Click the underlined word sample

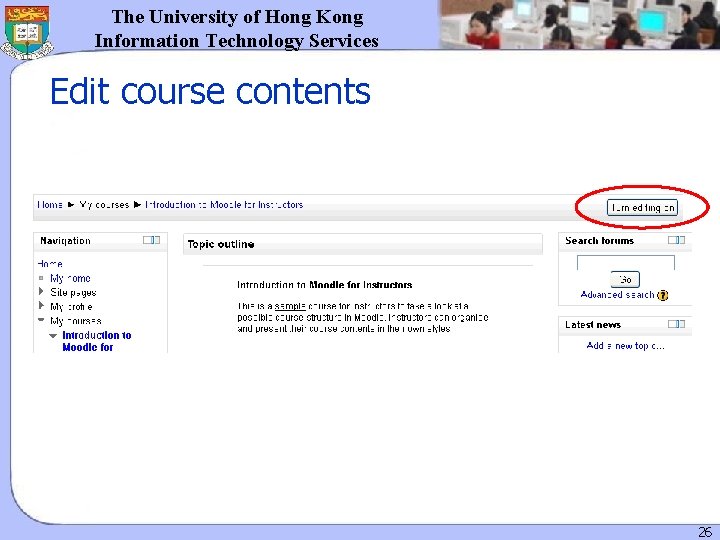(x=290, y=306)
